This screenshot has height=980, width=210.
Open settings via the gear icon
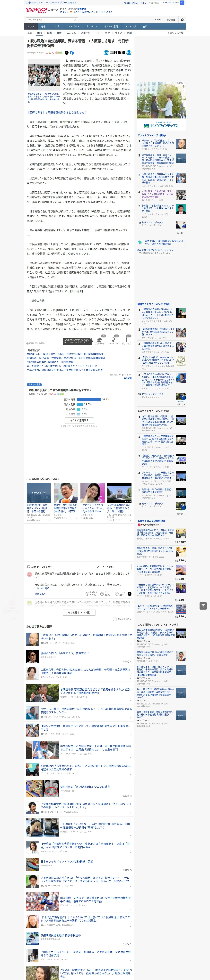click(x=182, y=20)
